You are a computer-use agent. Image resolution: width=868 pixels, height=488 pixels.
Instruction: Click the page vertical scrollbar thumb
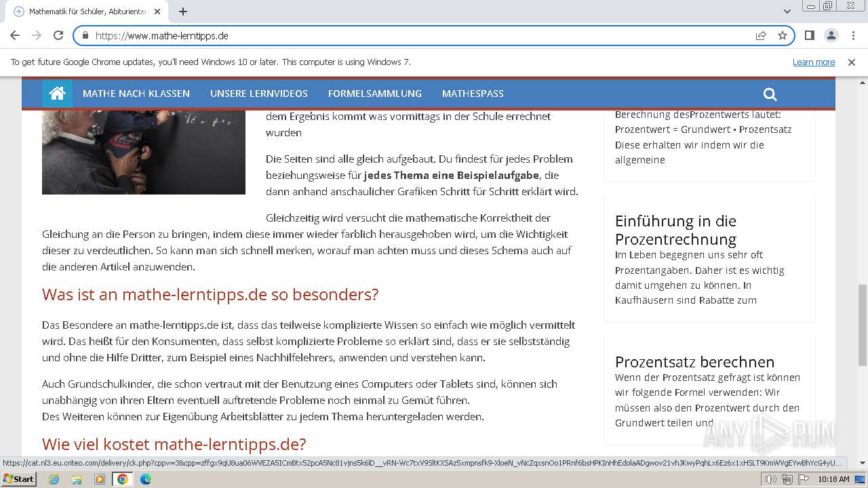(862, 325)
